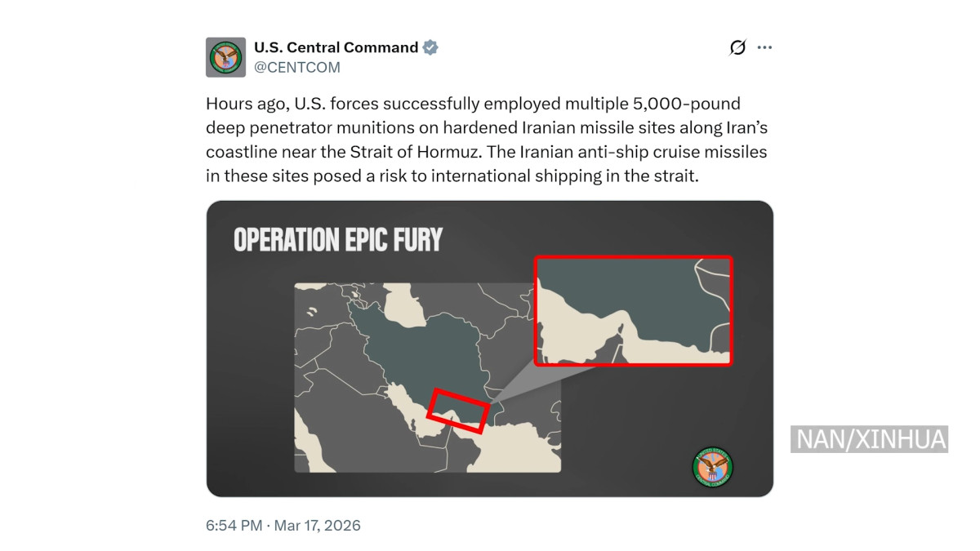Click the small red rectangle on the map
The image size is (980, 551).
(459, 411)
